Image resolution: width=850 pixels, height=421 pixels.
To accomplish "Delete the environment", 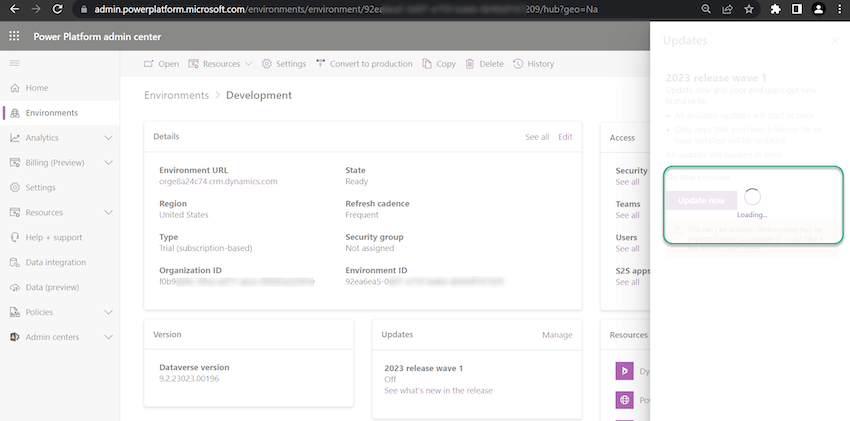I will click(484, 64).
